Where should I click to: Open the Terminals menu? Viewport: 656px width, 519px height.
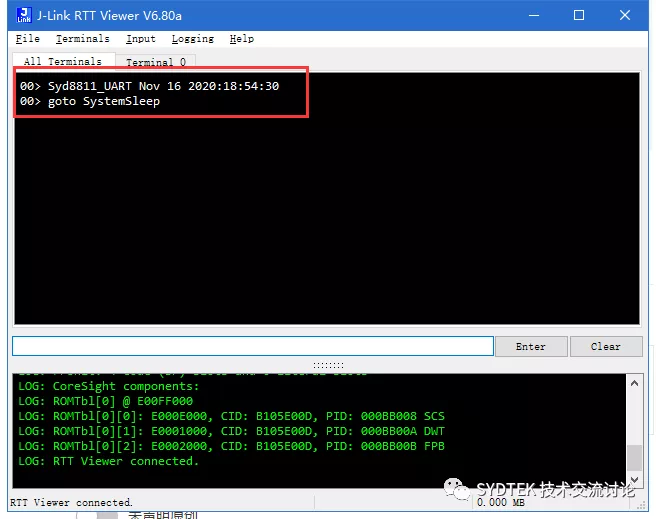click(83, 39)
